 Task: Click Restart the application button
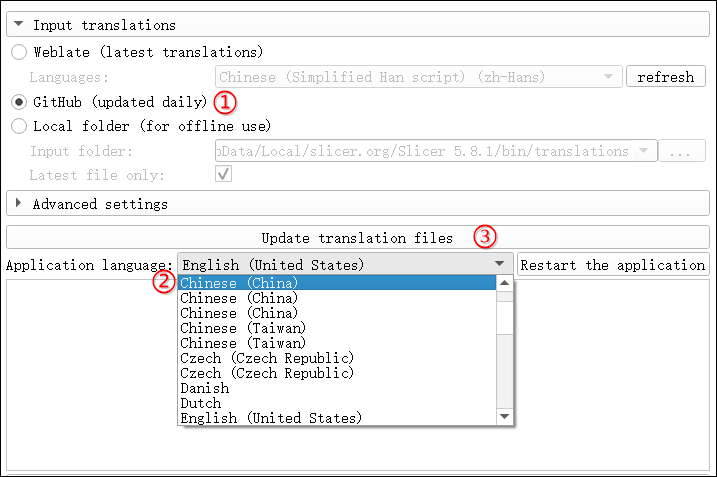(612, 265)
